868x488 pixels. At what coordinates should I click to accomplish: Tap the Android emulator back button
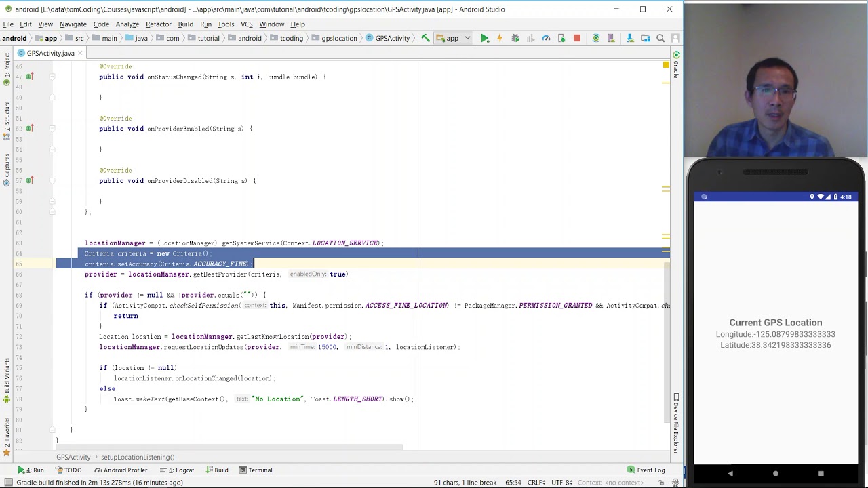point(730,474)
